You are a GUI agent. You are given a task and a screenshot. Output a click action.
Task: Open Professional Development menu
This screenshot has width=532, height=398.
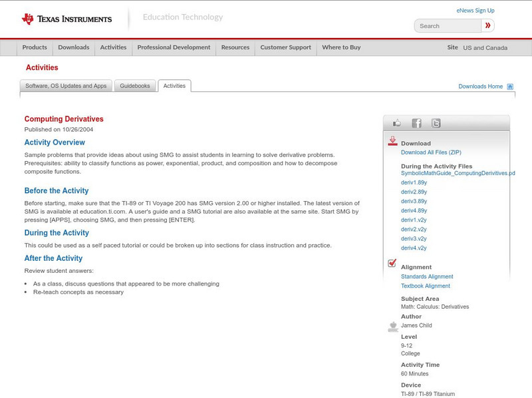pyautogui.click(x=174, y=47)
